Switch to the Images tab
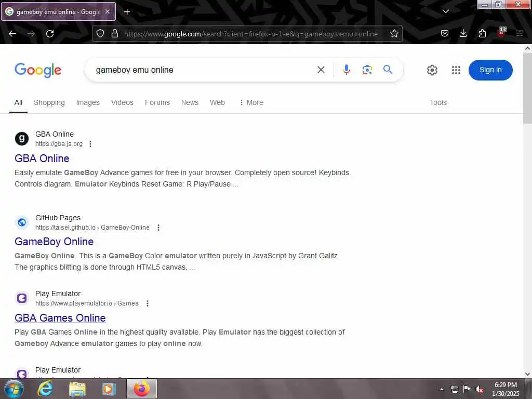This screenshot has height=399, width=532. (88, 102)
